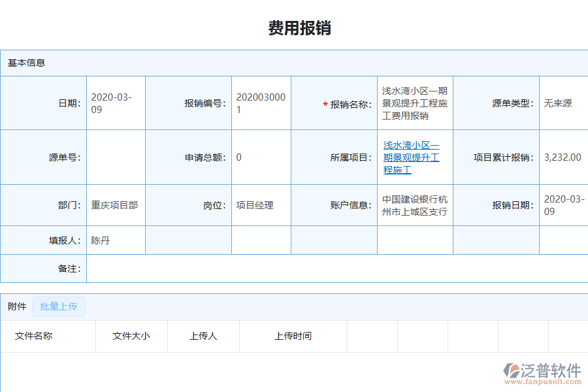Click the red asterisk beside 报销名称

click(x=325, y=103)
